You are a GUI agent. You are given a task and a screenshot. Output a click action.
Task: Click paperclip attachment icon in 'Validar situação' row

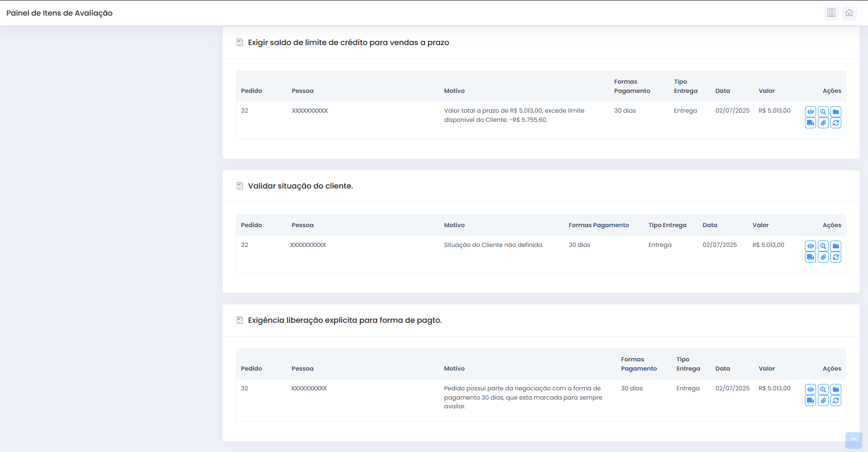coord(823,257)
